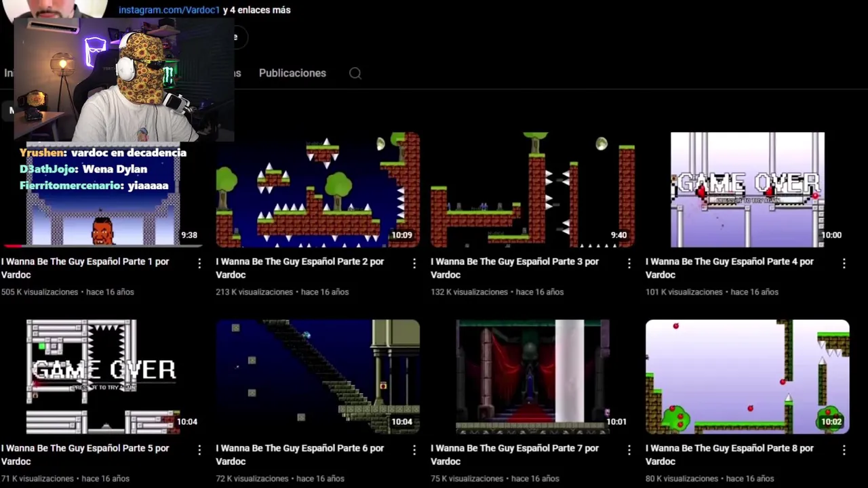Open options menu for Parte 8 video
The image size is (868, 488).
(844, 450)
